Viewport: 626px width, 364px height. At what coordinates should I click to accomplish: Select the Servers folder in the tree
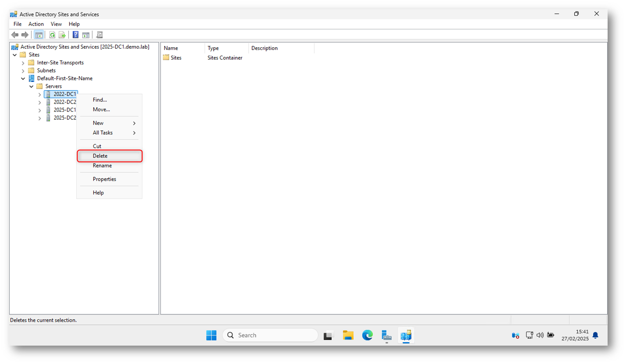(53, 86)
